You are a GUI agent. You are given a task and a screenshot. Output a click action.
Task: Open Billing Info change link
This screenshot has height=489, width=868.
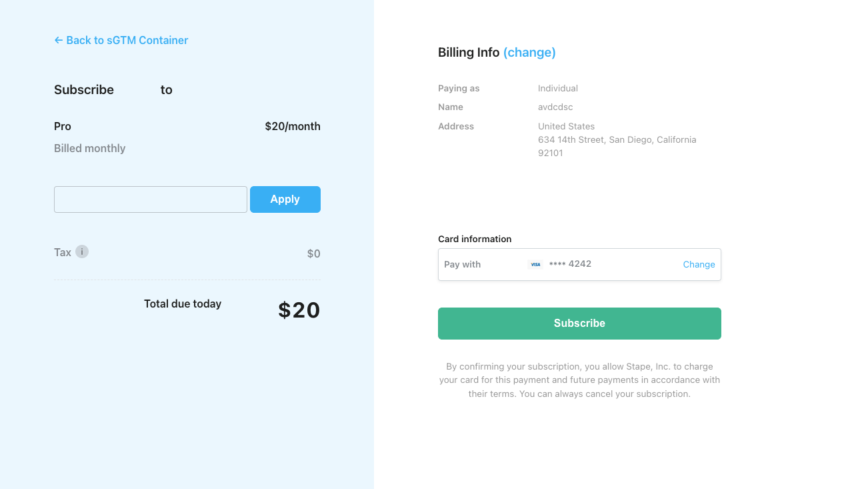point(529,53)
